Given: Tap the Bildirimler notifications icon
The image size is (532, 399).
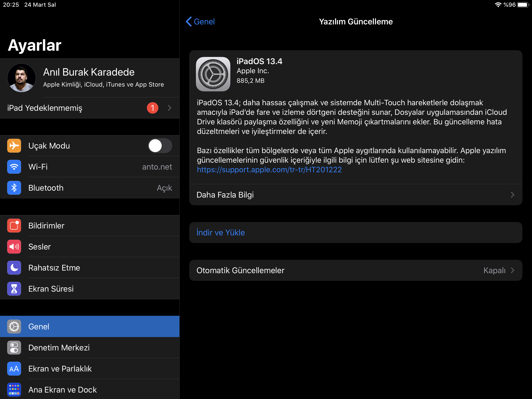Looking at the screenshot, I should [14, 226].
